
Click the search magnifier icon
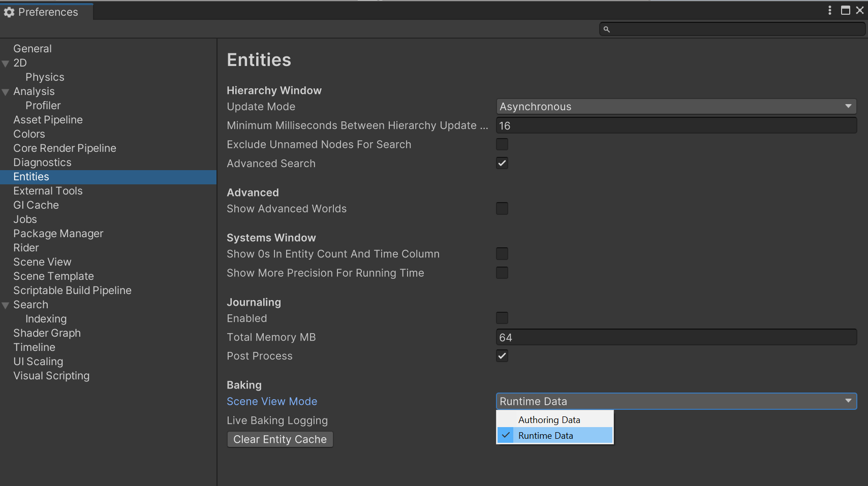pos(606,29)
